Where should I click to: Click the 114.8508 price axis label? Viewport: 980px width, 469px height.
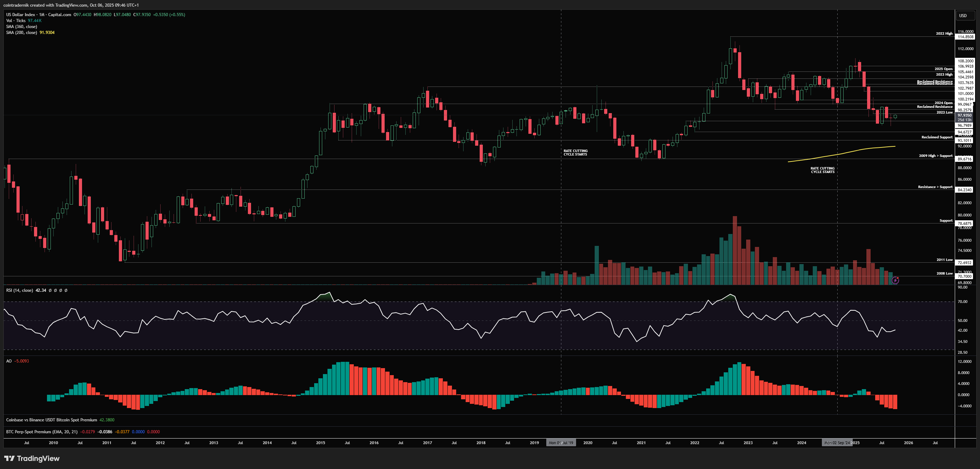click(x=965, y=37)
